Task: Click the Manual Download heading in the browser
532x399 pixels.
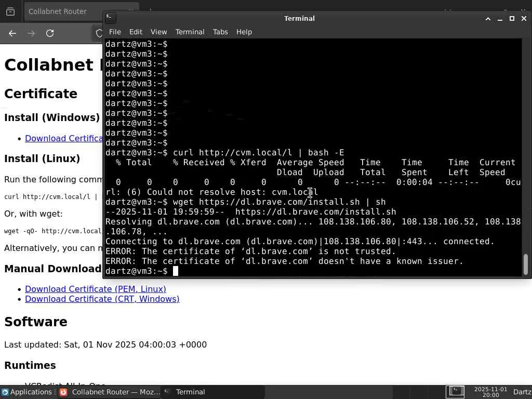Action: (53, 269)
